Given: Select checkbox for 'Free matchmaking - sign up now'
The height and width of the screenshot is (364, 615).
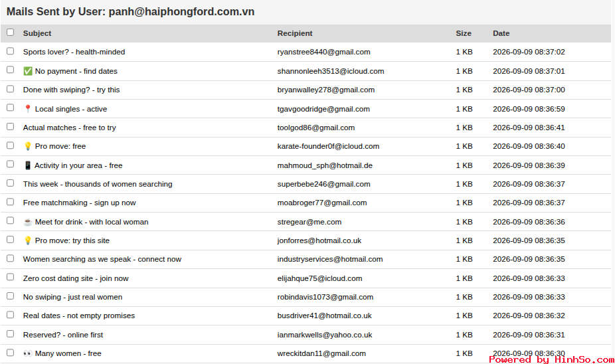Looking at the screenshot, I should [10, 202].
